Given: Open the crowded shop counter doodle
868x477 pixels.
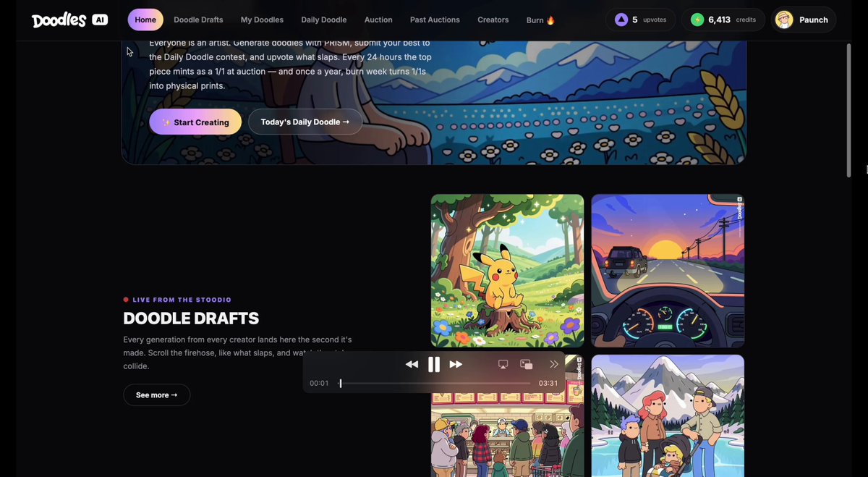Looking at the screenshot, I should tap(507, 434).
